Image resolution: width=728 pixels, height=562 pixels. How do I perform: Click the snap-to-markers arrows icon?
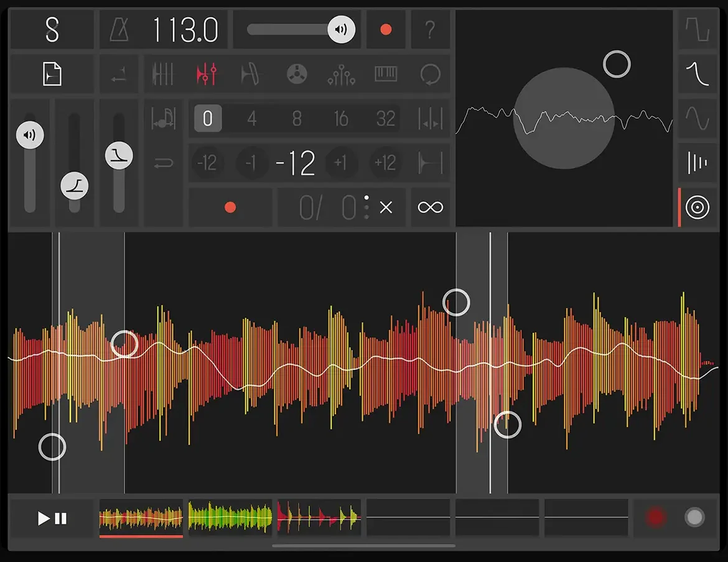pyautogui.click(x=431, y=119)
